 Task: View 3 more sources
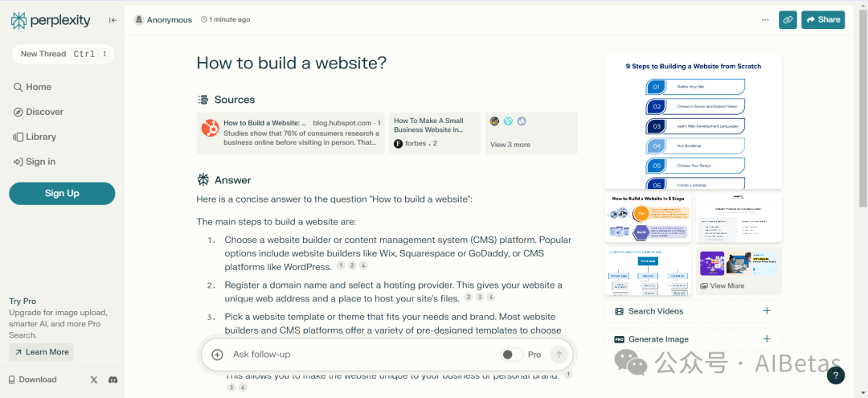510,145
